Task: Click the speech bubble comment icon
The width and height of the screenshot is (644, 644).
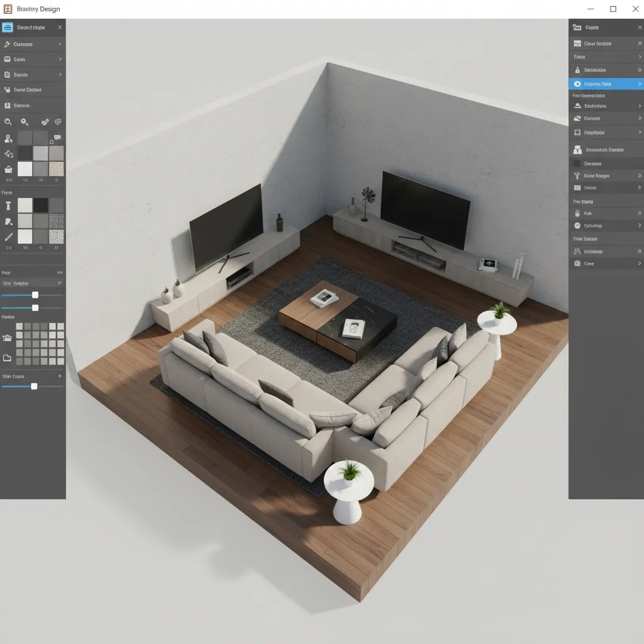Action: 57,137
